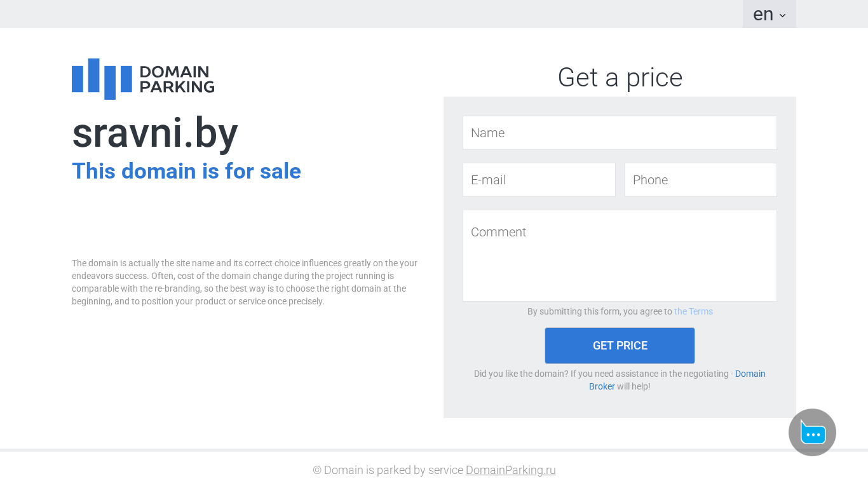This screenshot has height=488, width=868.
Task: Click the blue bars Domain Parking logo
Action: click(x=102, y=79)
